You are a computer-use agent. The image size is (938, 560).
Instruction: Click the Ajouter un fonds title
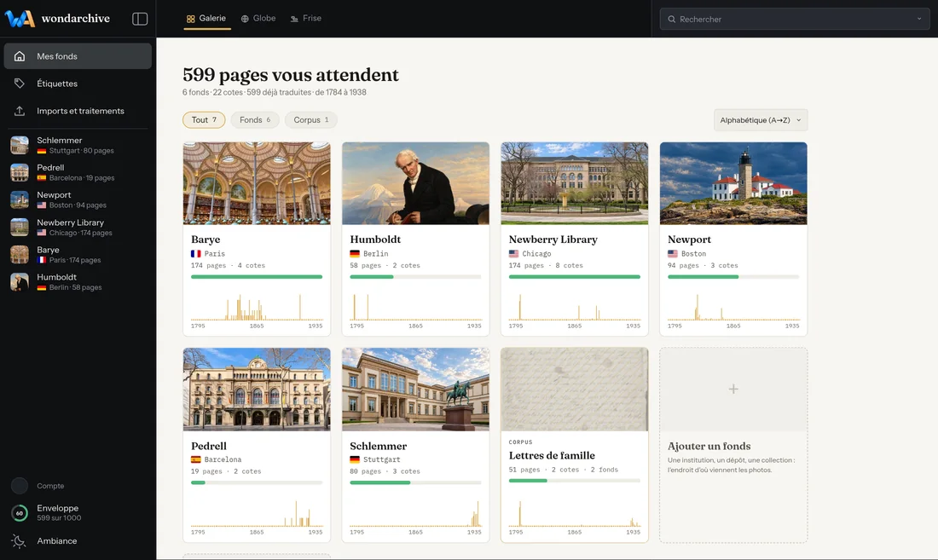[x=709, y=446]
